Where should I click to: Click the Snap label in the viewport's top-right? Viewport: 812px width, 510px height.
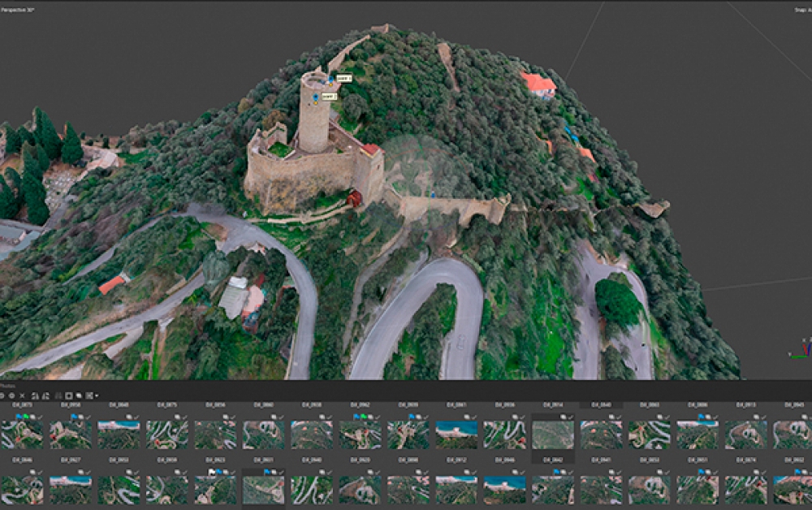[799, 9]
